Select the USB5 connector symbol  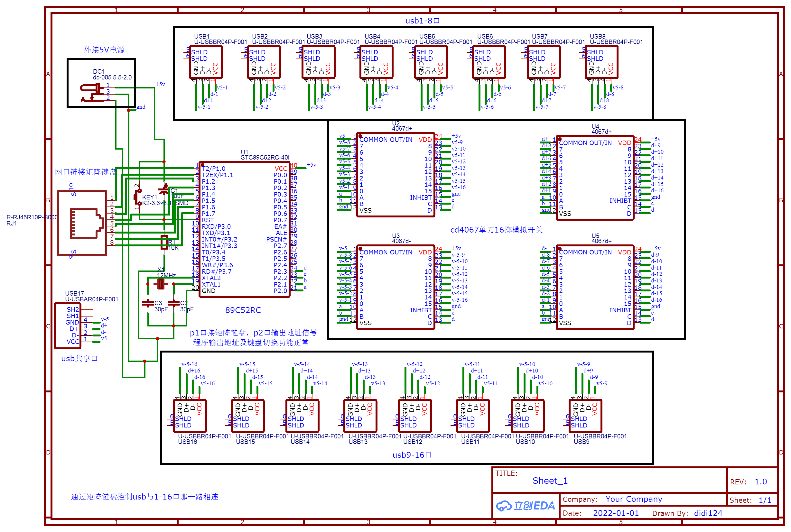point(431,62)
